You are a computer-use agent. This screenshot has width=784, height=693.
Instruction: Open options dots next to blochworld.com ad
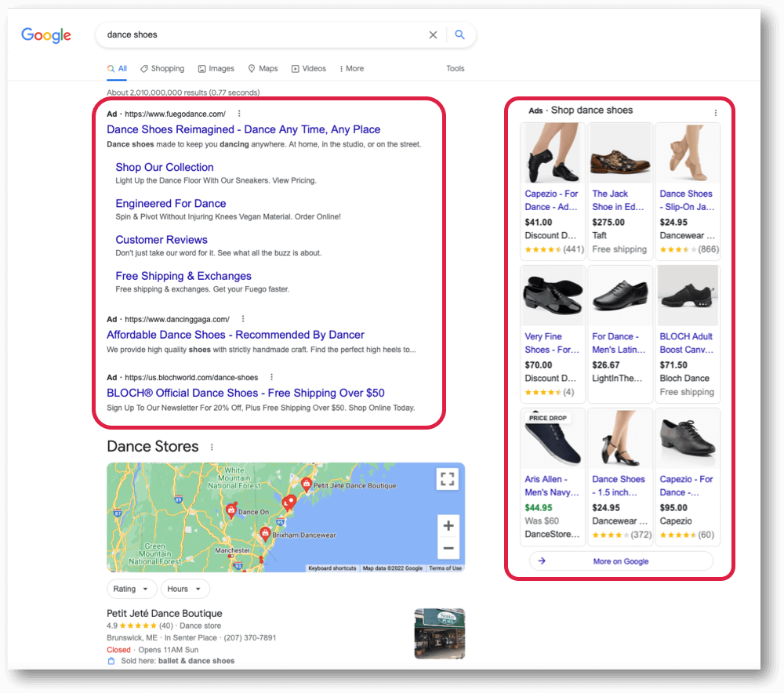(x=271, y=377)
